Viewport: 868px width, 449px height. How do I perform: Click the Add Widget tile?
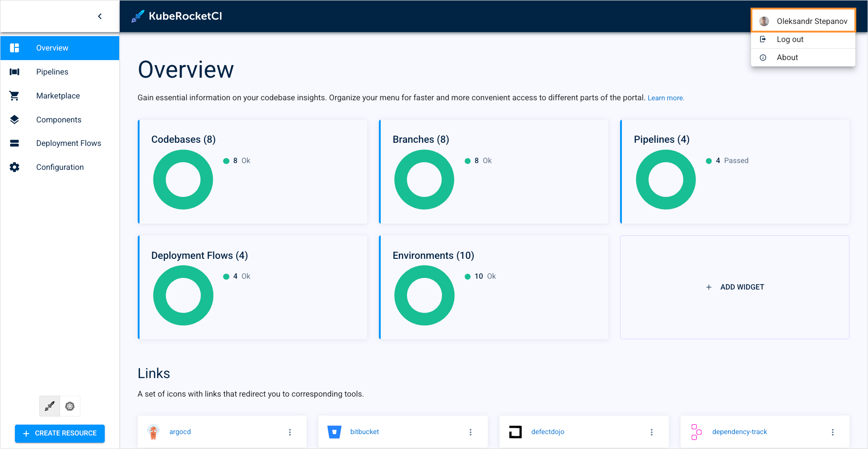(x=735, y=287)
